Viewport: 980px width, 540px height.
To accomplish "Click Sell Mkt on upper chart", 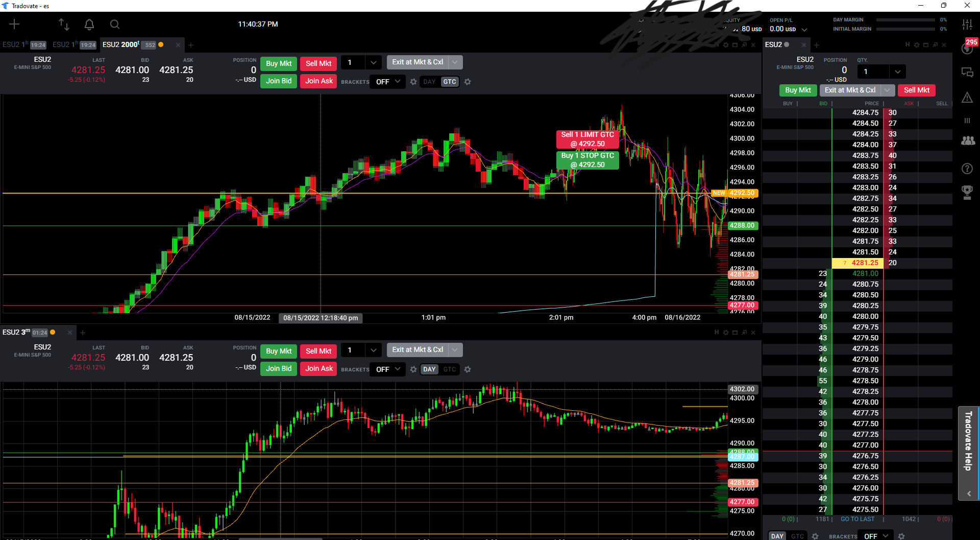I will tap(318, 63).
